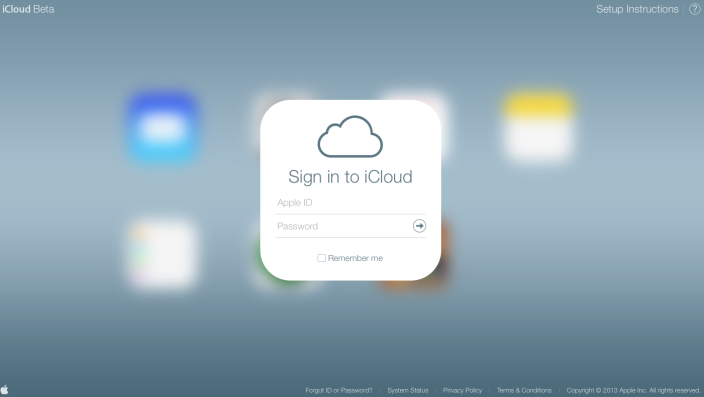
Task: Open the Privacy Policy link
Action: pyautogui.click(x=462, y=390)
